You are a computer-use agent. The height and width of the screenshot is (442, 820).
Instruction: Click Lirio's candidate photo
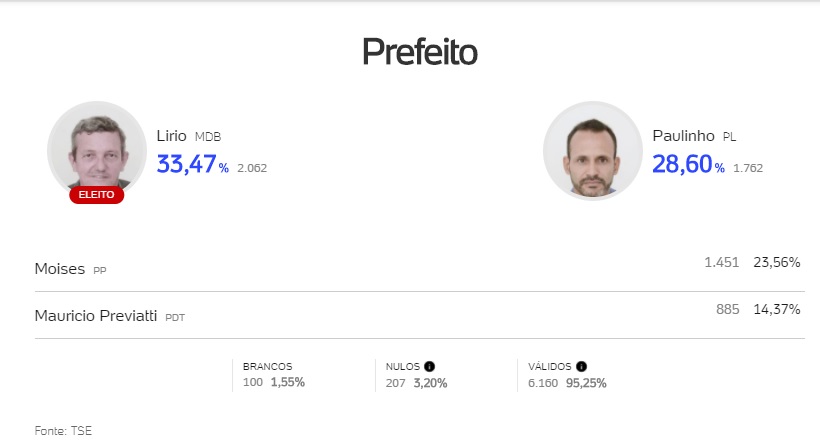click(x=96, y=148)
